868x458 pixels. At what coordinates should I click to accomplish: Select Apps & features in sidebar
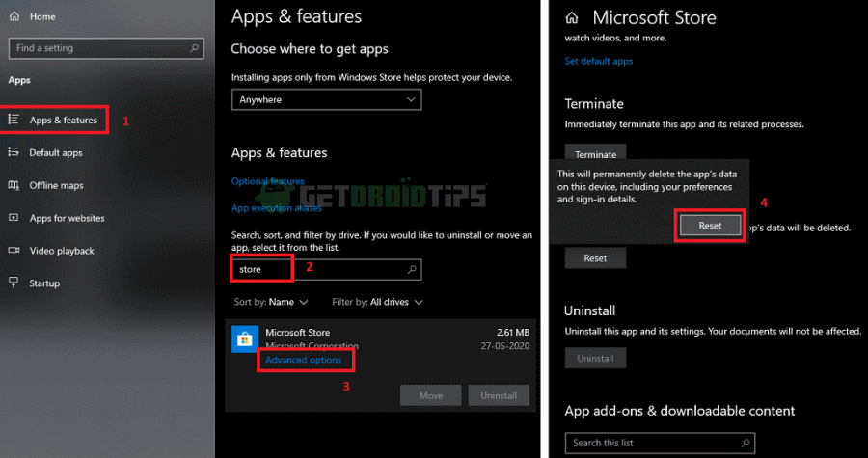(64, 121)
